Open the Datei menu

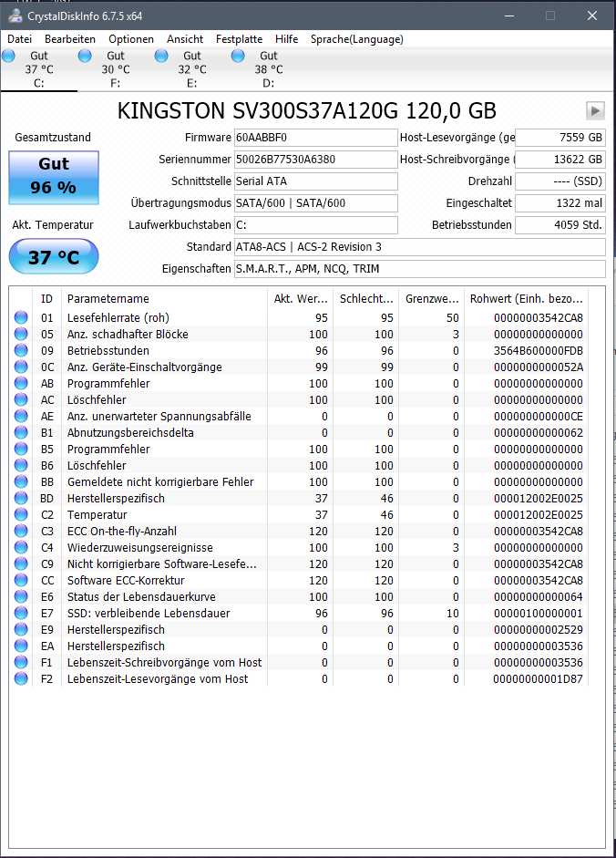tap(20, 39)
